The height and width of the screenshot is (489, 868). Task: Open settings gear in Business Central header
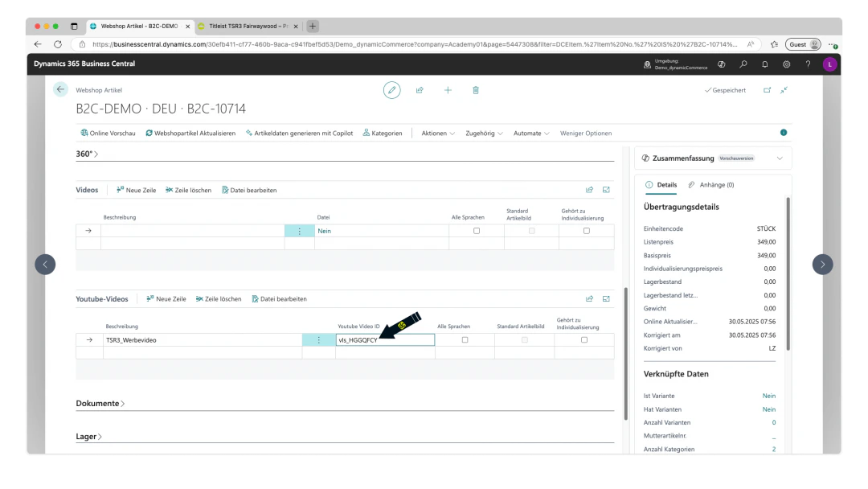click(786, 64)
